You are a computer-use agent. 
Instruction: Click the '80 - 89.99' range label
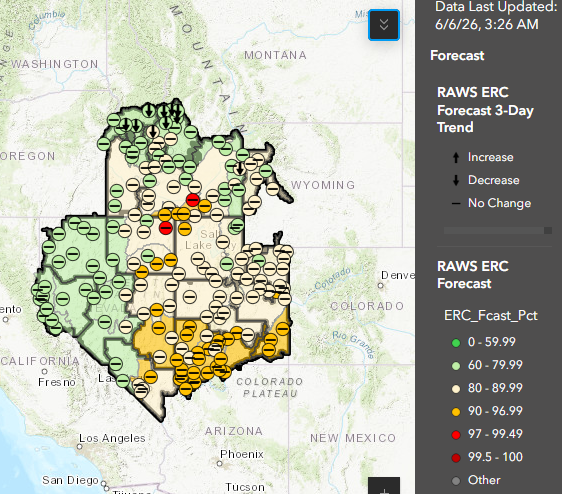coord(495,388)
